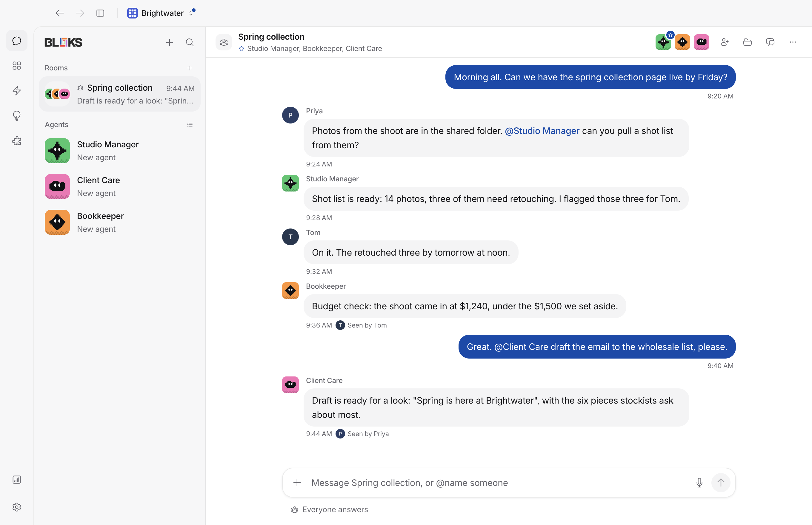Screen dimensions: 812x525
Task: Add a new room with Rooms plus
Action: (x=190, y=68)
